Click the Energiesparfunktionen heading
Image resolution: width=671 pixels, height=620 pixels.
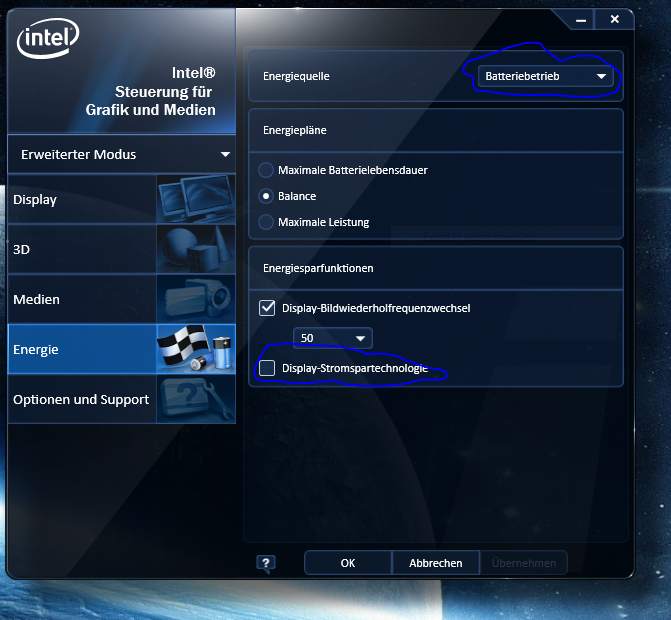point(318,268)
